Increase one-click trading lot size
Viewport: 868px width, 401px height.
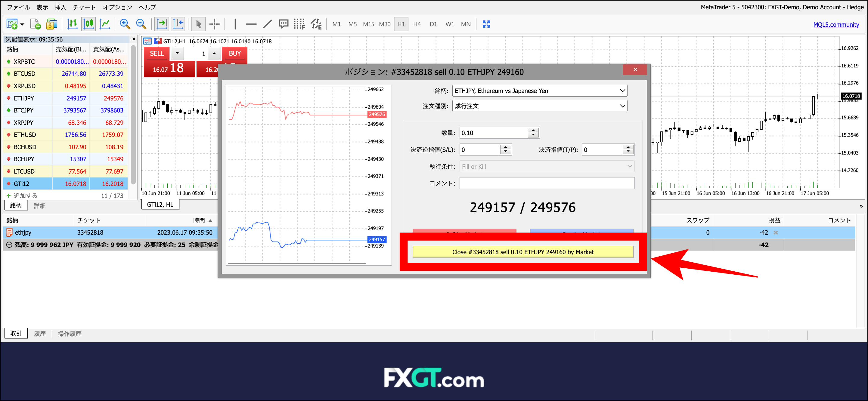point(214,54)
